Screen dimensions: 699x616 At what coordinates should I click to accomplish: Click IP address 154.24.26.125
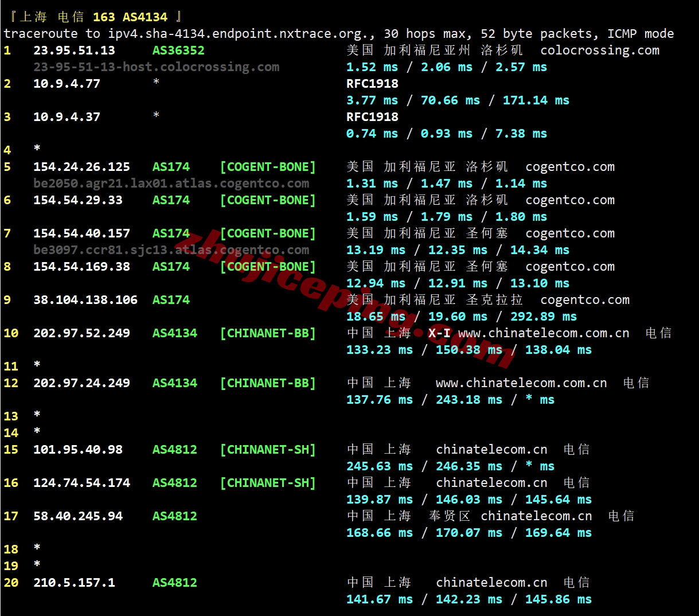click(x=81, y=167)
